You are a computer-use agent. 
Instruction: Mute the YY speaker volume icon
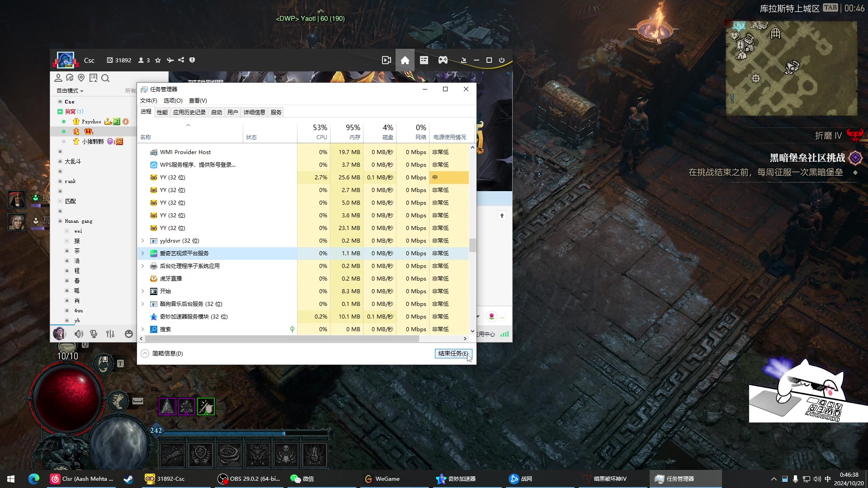click(x=79, y=334)
